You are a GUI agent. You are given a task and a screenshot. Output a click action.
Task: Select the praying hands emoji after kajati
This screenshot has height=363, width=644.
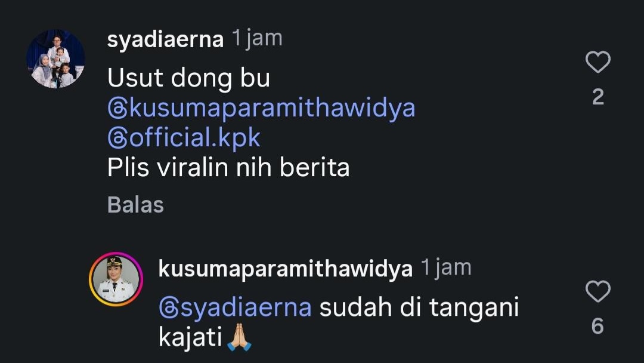[240, 337]
